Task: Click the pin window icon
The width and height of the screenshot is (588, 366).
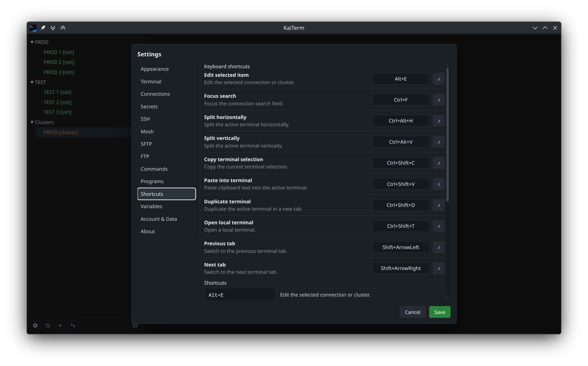Action: [43, 28]
